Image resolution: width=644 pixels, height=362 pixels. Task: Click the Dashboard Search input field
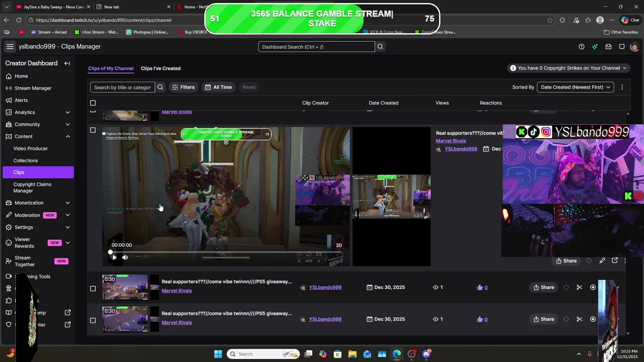316,47
